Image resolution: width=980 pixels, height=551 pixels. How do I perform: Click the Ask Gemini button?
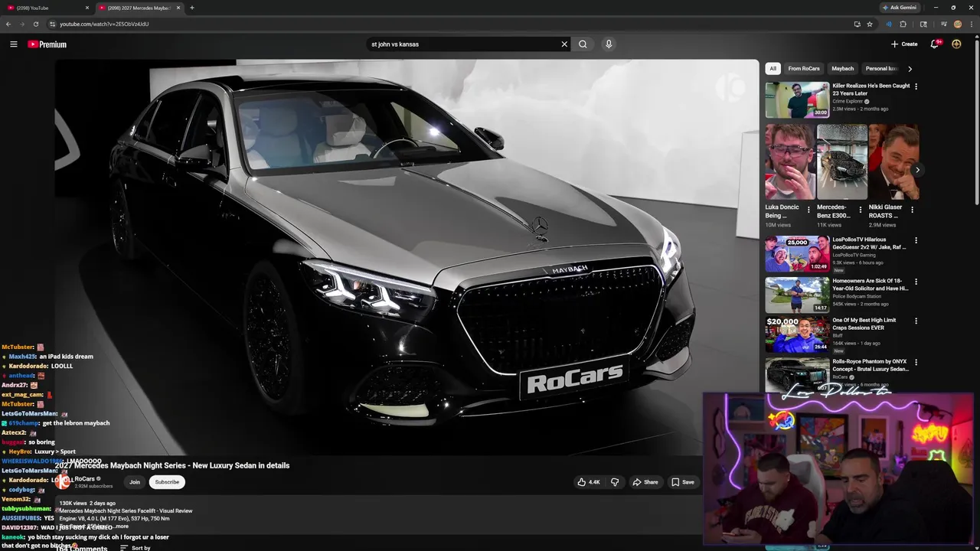tap(899, 8)
